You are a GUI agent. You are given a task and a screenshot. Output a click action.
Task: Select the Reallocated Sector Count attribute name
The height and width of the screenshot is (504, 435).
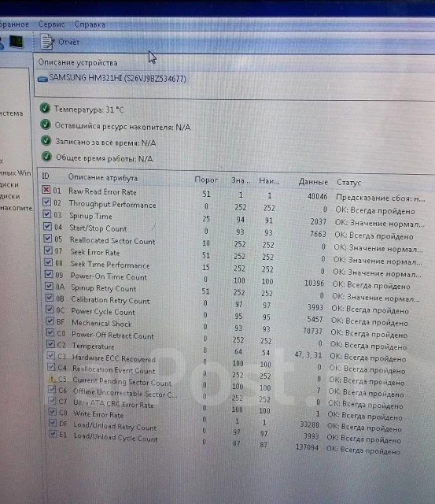(x=112, y=241)
